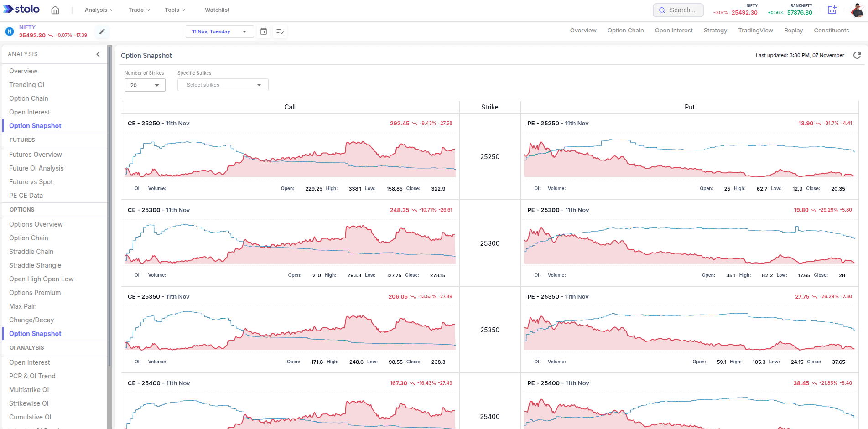This screenshot has width=868, height=429.
Task: Refresh the Option Snapshot data
Action: click(x=857, y=55)
